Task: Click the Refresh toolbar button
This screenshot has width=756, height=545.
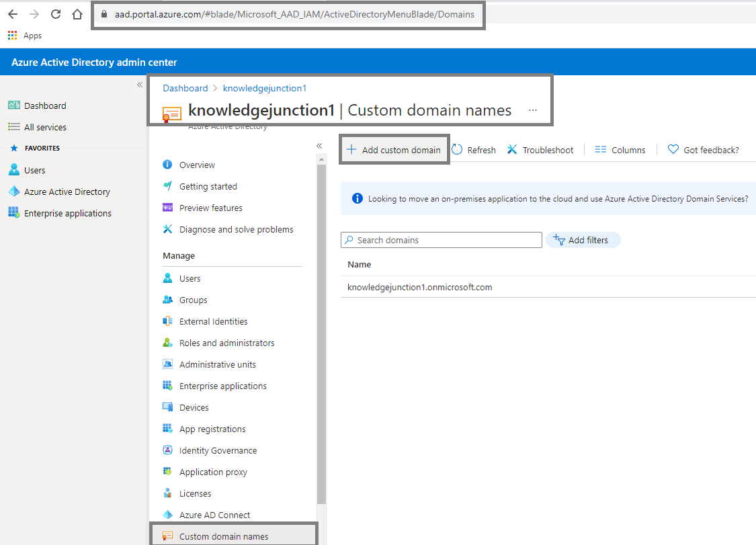Action: [474, 150]
